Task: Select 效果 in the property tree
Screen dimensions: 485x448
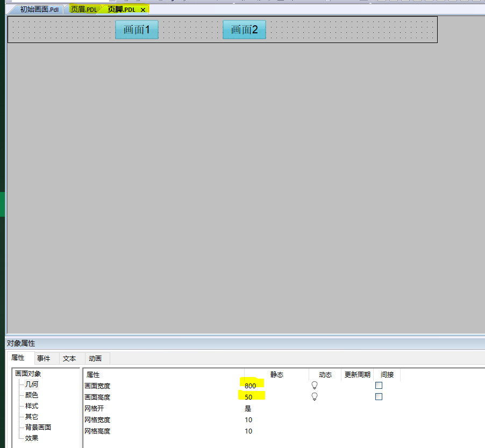Action: 32,438
